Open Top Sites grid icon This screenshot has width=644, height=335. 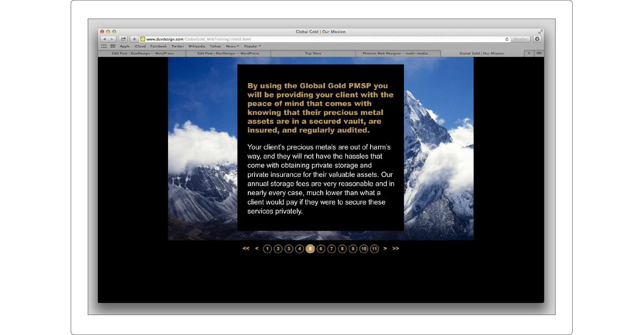click(113, 46)
